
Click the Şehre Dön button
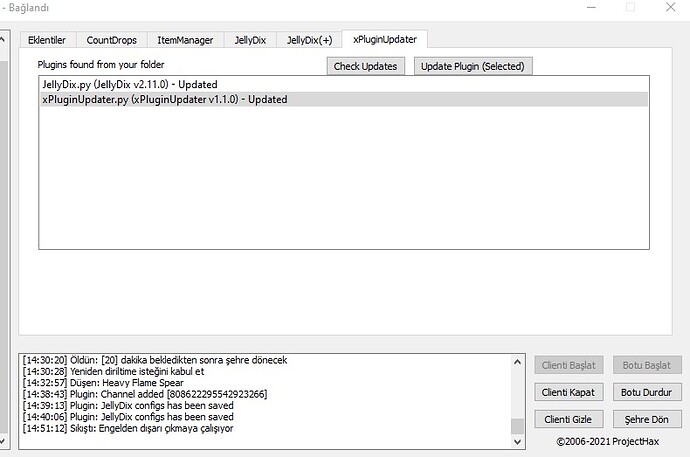[646, 419]
